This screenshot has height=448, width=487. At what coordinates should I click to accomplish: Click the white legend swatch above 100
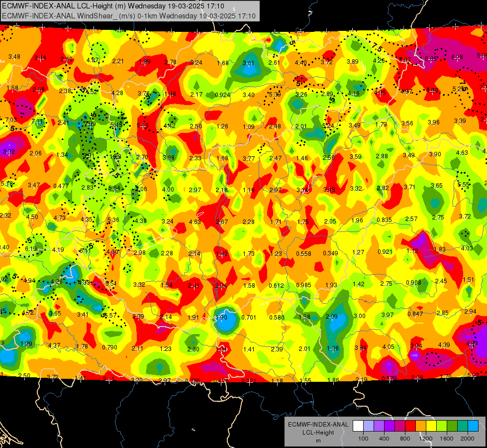pos(358,426)
